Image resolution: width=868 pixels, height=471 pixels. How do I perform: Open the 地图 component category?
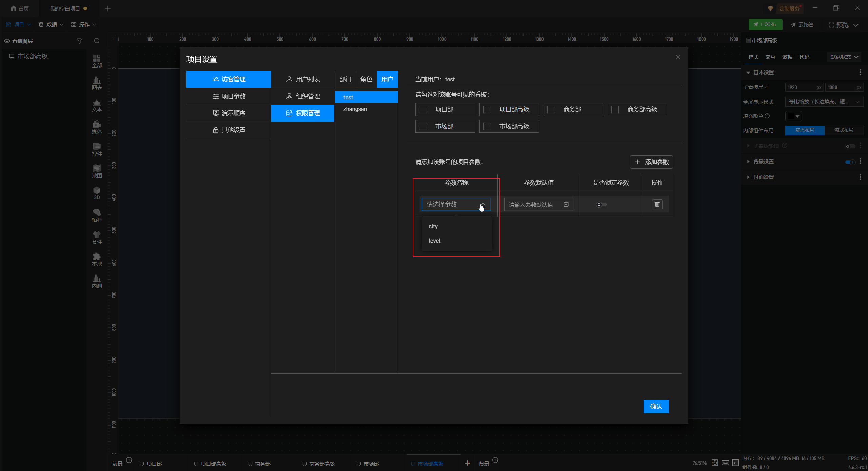click(97, 171)
